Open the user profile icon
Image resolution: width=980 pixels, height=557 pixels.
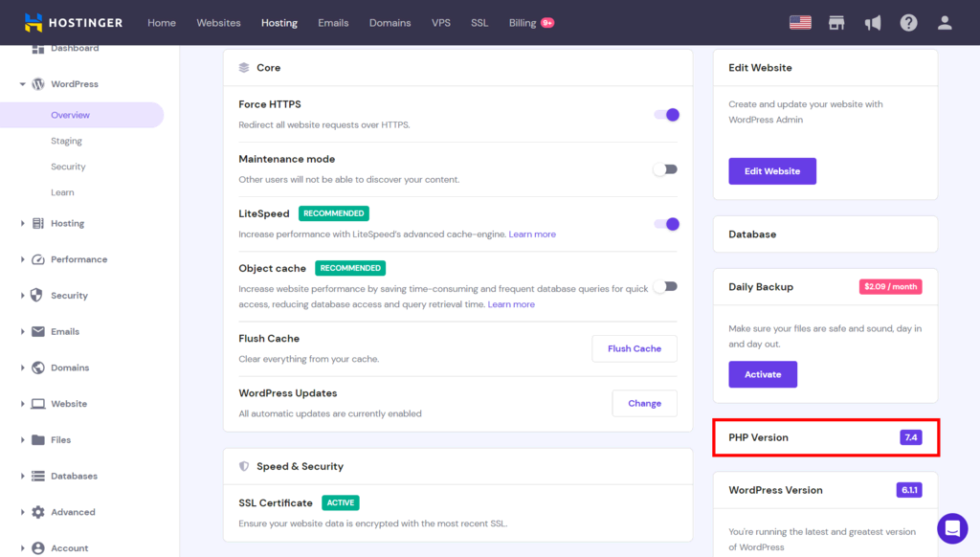click(945, 23)
